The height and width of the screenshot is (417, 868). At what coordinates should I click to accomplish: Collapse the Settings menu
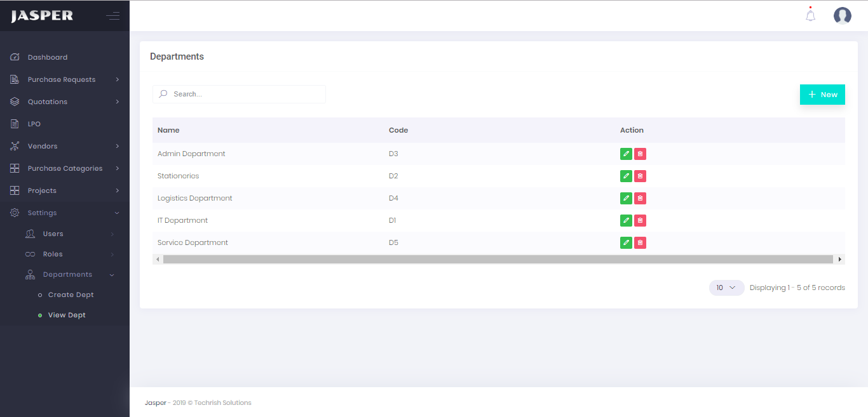pyautogui.click(x=43, y=213)
